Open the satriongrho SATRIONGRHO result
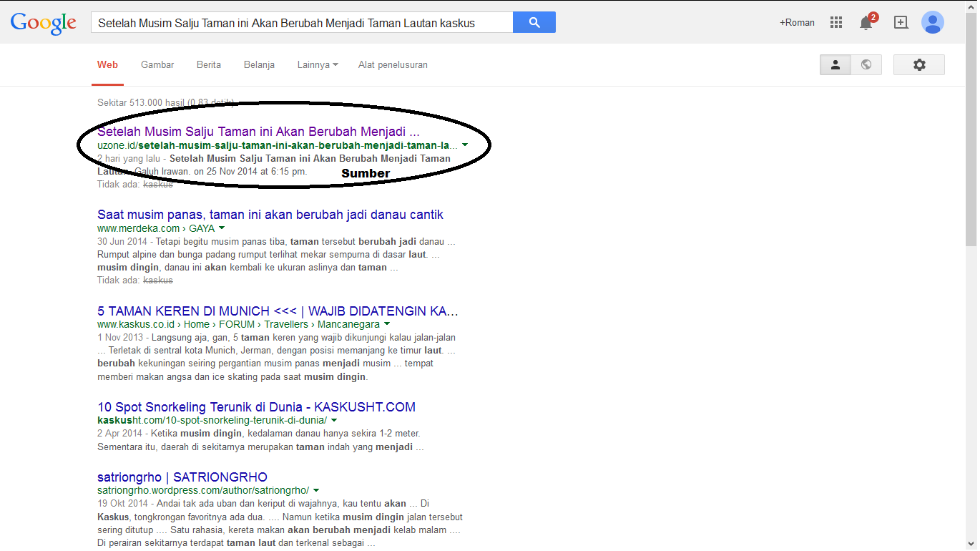 coord(182,477)
